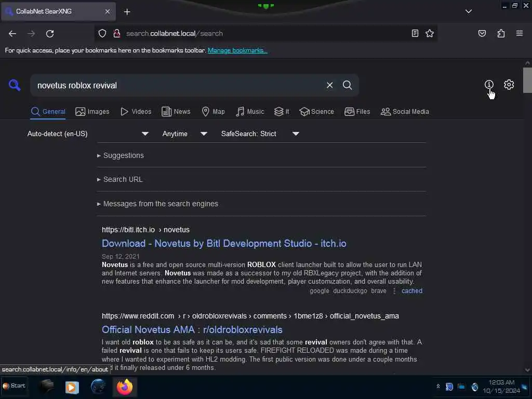Select the General search tab
This screenshot has height=399, width=532.
tap(48, 112)
